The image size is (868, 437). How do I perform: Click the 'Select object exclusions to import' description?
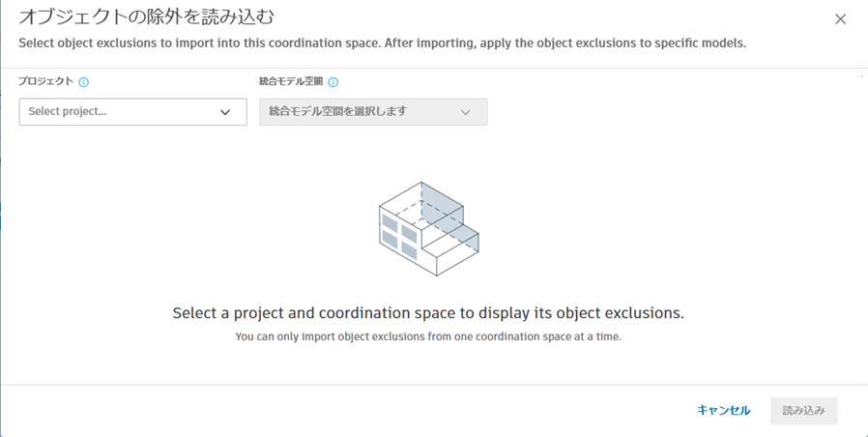[x=382, y=44]
